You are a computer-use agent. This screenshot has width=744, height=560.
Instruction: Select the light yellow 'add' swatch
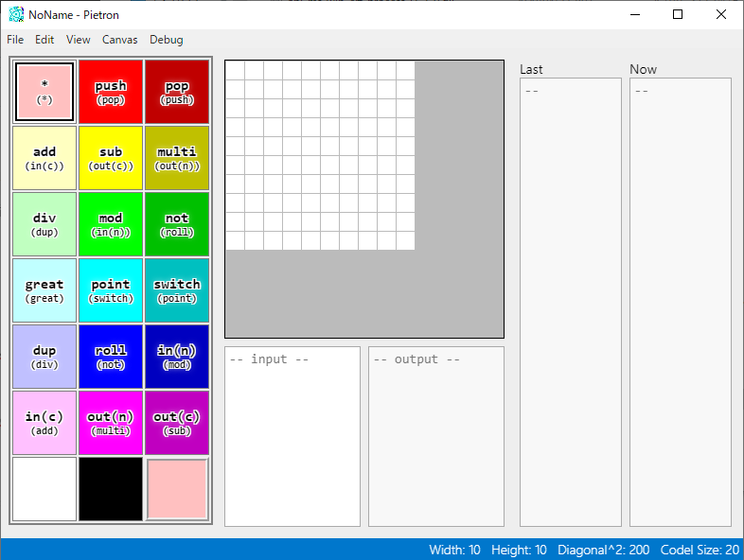(x=44, y=158)
